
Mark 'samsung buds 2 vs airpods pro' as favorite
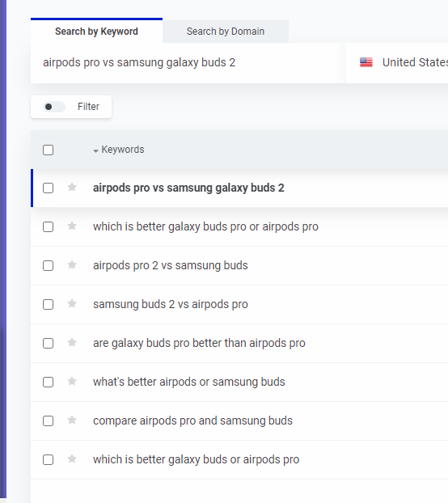click(72, 303)
